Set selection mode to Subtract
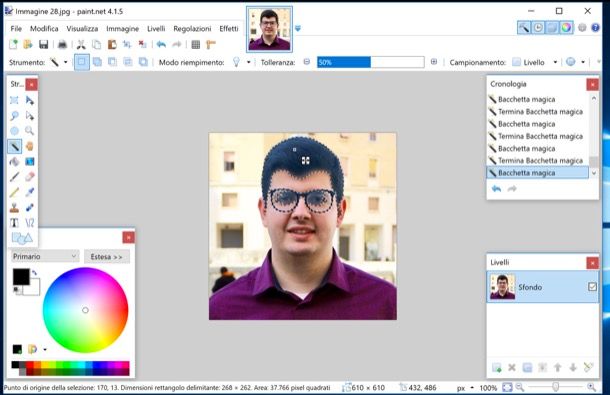Screen dimensions: 610x395 pos(112,62)
